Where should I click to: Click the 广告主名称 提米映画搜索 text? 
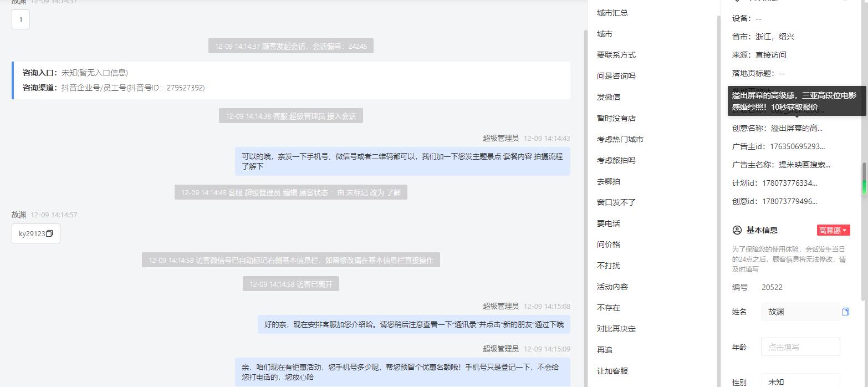tap(804, 165)
